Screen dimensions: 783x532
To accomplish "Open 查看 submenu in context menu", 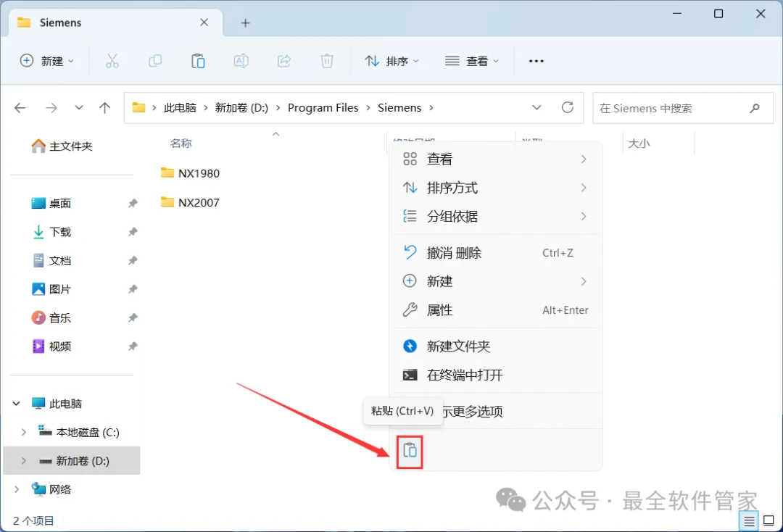I will point(495,159).
